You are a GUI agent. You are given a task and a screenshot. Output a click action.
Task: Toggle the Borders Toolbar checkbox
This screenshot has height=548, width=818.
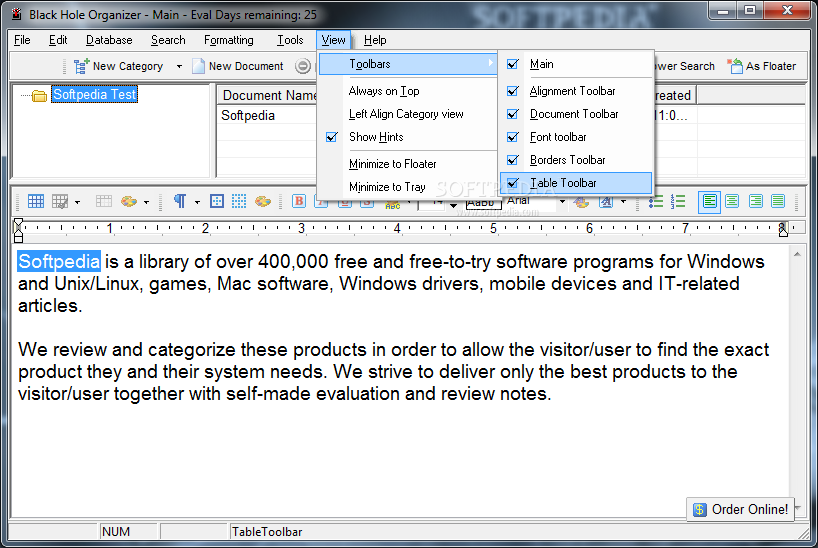point(513,160)
